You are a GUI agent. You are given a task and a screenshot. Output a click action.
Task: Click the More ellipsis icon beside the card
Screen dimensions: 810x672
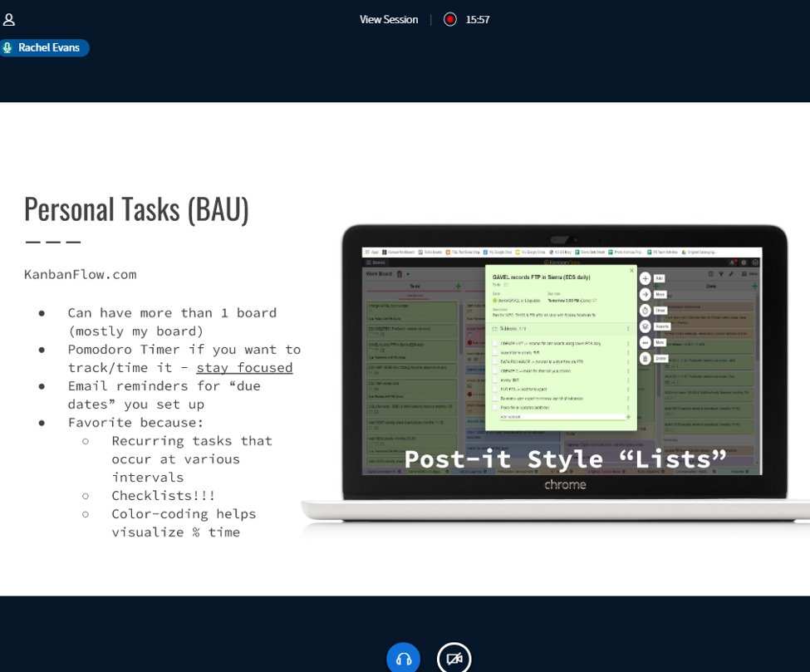pyautogui.click(x=646, y=342)
